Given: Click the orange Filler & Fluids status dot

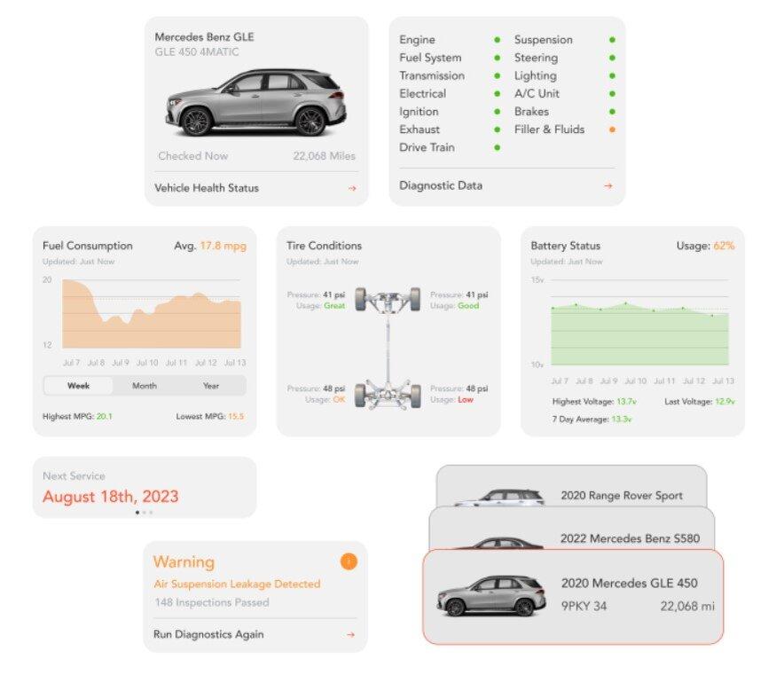Looking at the screenshot, I should (612, 130).
